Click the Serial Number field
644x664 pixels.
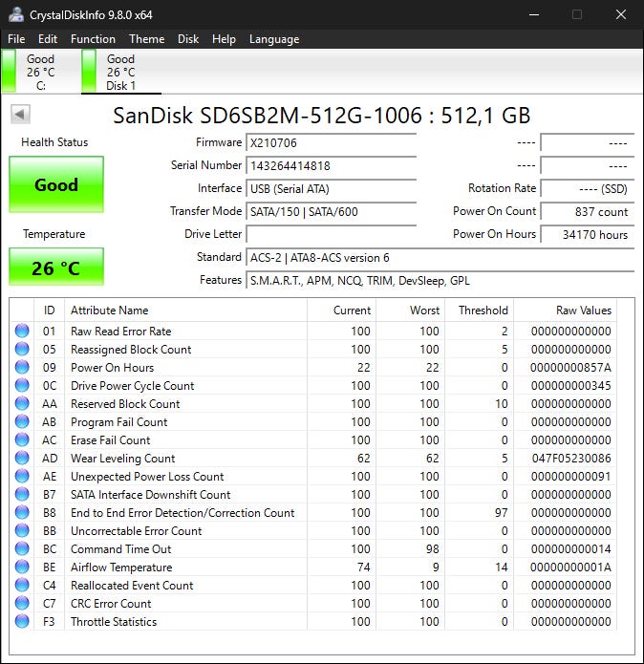(x=332, y=165)
